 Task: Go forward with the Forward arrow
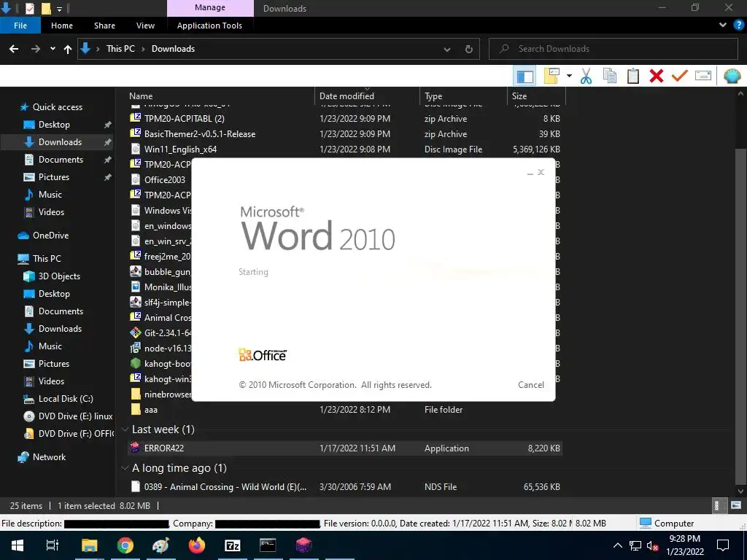point(36,49)
